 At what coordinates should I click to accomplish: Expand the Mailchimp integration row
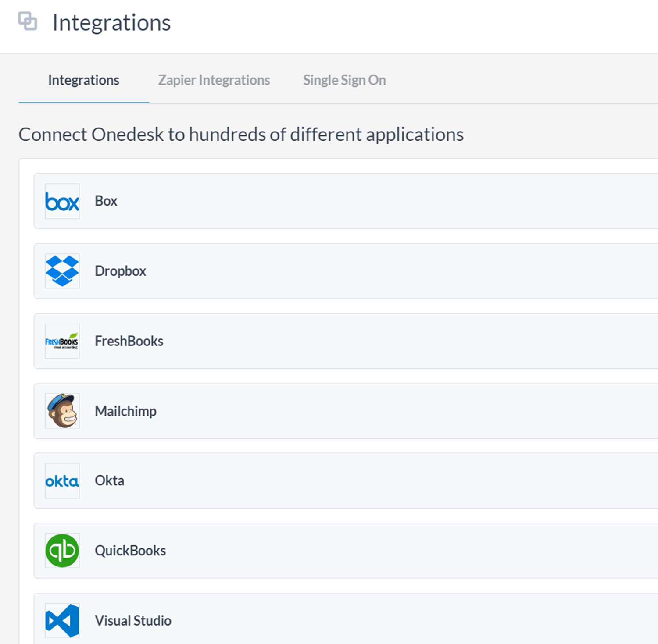(x=346, y=411)
